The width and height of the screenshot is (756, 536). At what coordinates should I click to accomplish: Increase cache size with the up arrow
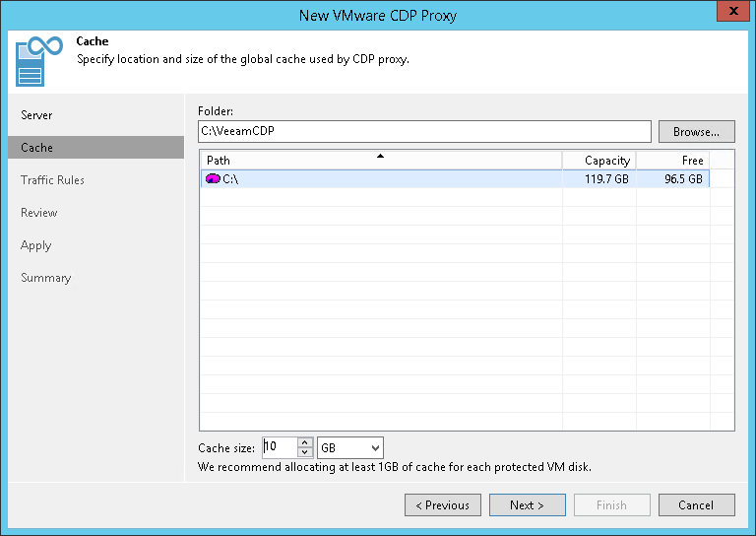[x=305, y=442]
